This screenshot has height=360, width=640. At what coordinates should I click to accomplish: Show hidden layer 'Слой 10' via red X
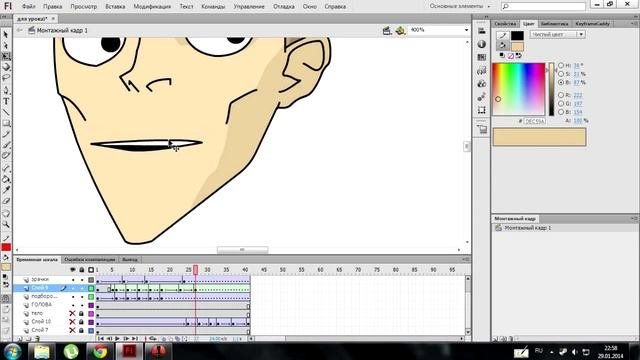click(72, 322)
